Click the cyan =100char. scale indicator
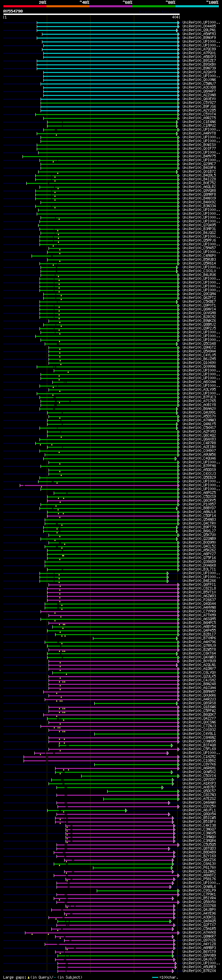The height and width of the screenshot is (980, 222). 165,977
